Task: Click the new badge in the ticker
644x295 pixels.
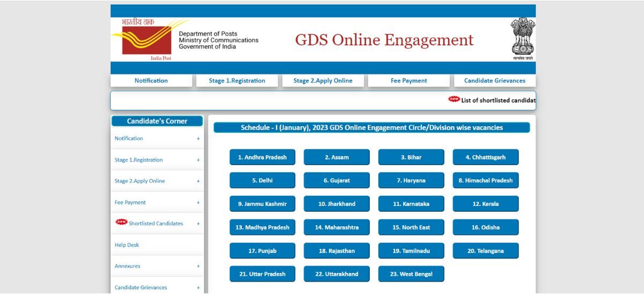Action: [x=454, y=99]
